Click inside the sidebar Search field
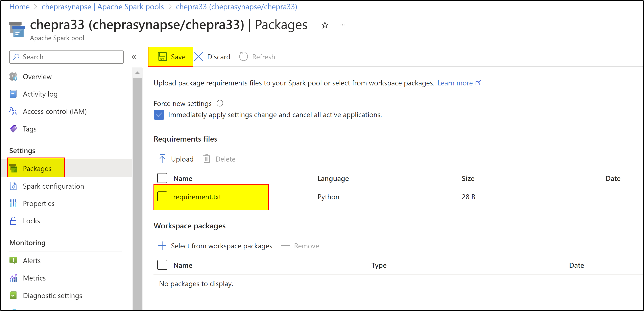Image resolution: width=644 pixels, height=311 pixels. (x=66, y=57)
